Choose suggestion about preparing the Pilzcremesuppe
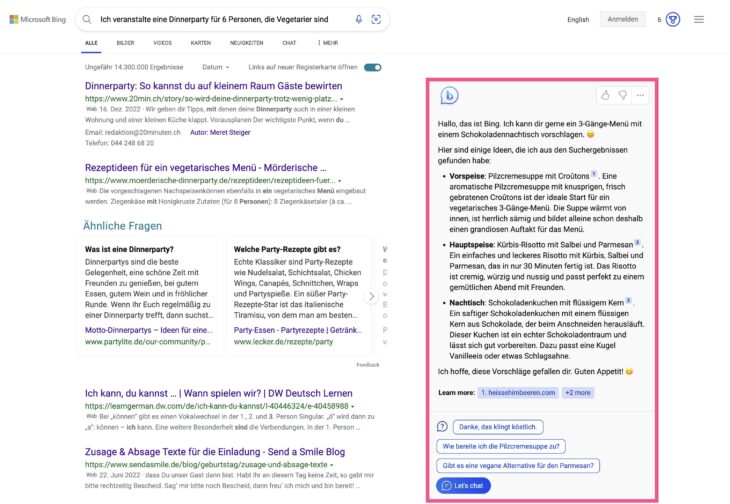 click(501, 446)
